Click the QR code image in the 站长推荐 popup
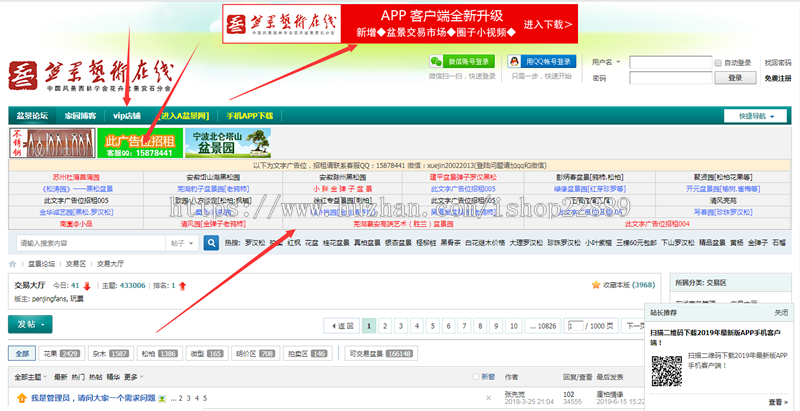 click(x=666, y=370)
